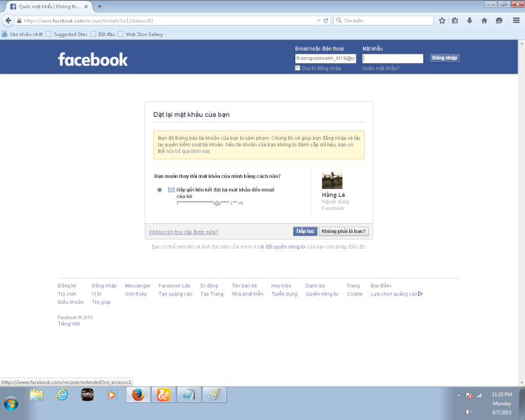Open 'cài đặt quyền riêng tư' link

tap(282, 247)
